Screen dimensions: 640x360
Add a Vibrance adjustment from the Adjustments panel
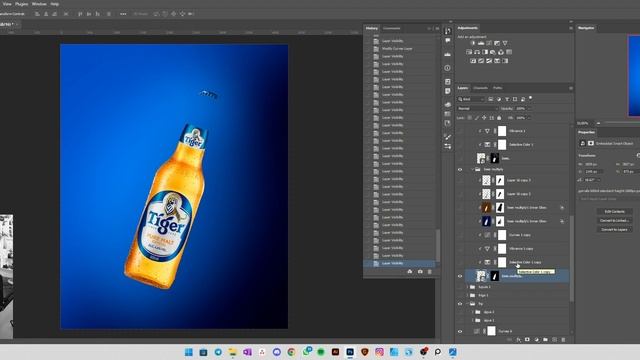[505, 43]
